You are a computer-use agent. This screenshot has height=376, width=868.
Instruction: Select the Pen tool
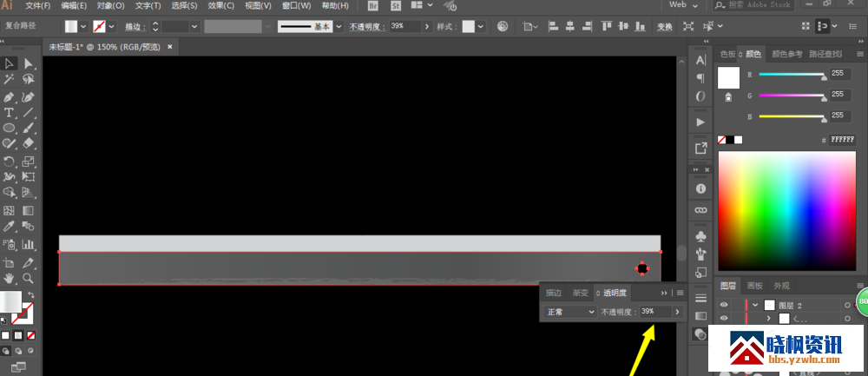(10, 96)
